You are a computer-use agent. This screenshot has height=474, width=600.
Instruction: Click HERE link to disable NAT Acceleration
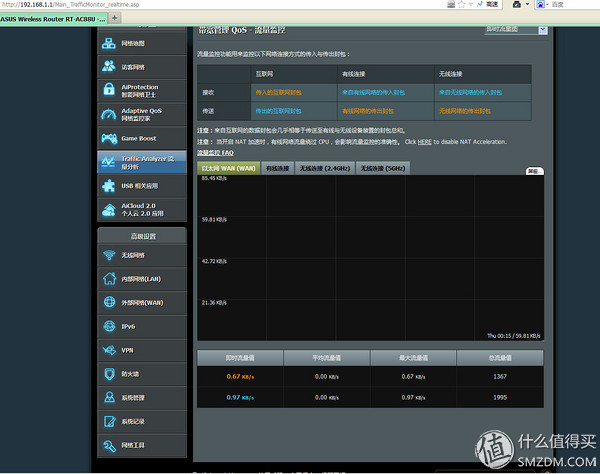tap(424, 142)
